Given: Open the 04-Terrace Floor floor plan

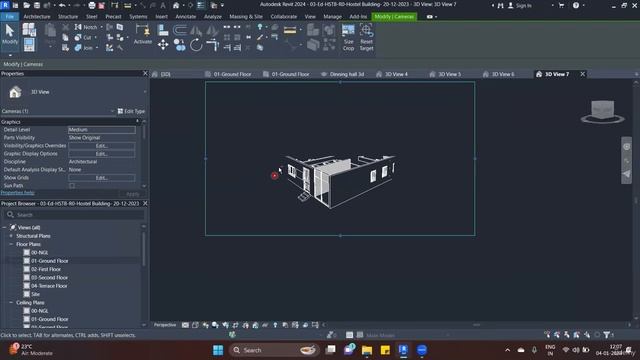Looking at the screenshot, I should 49,286.
